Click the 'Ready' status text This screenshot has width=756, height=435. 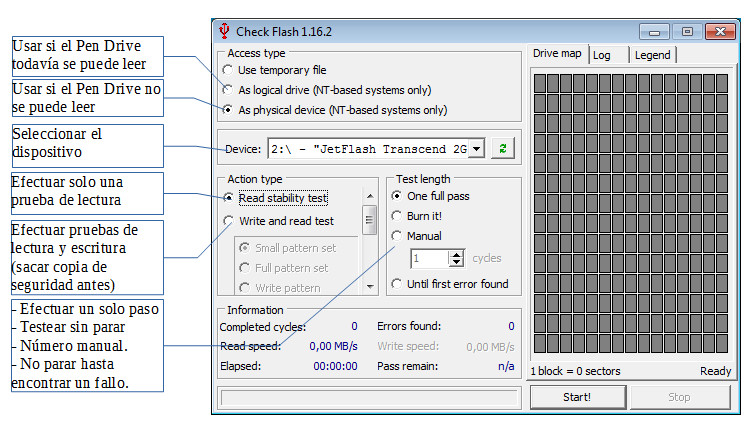click(x=716, y=371)
